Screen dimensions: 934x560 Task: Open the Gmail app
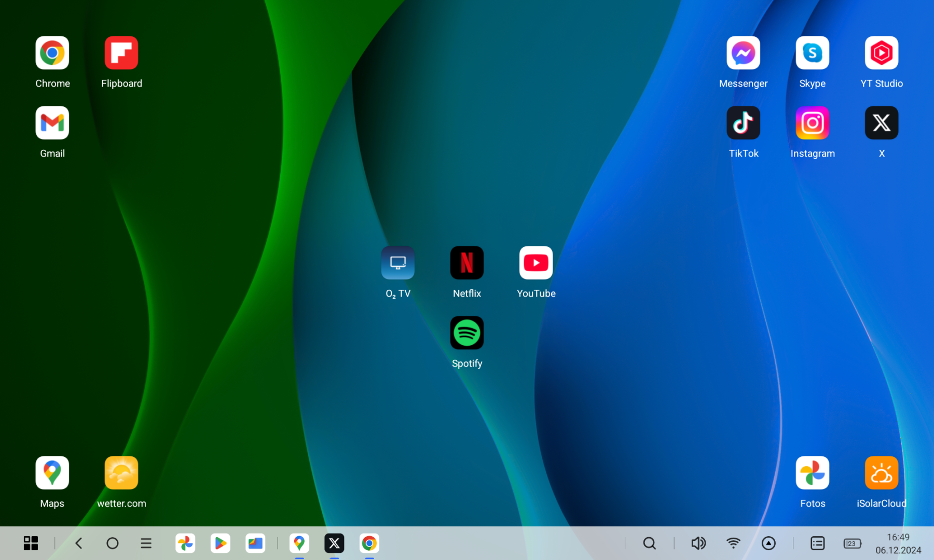click(52, 123)
